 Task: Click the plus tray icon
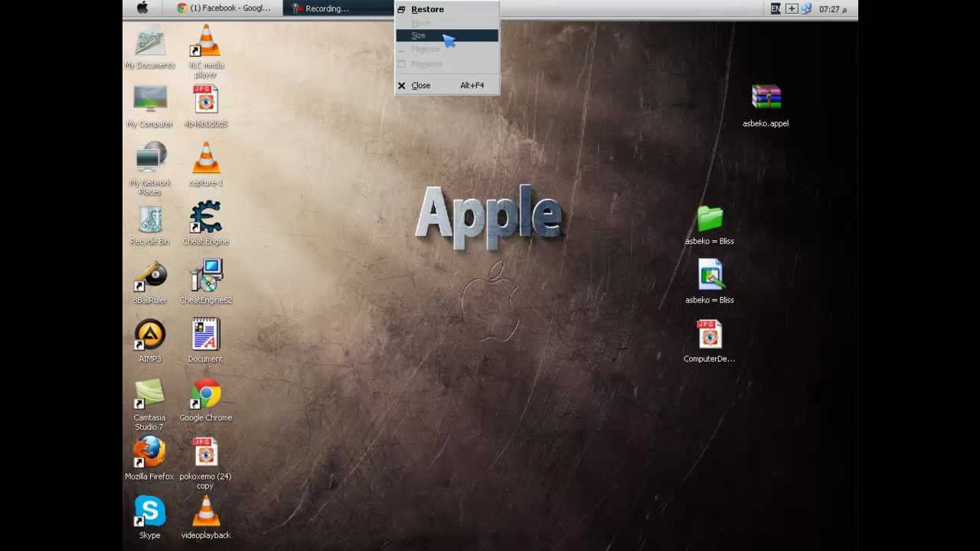click(x=792, y=8)
